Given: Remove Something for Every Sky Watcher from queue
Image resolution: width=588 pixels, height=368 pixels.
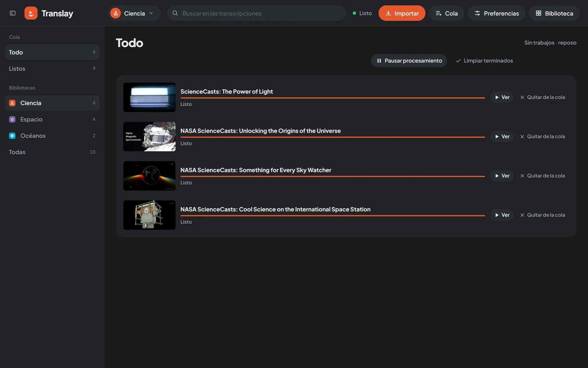Looking at the screenshot, I should coord(542,176).
